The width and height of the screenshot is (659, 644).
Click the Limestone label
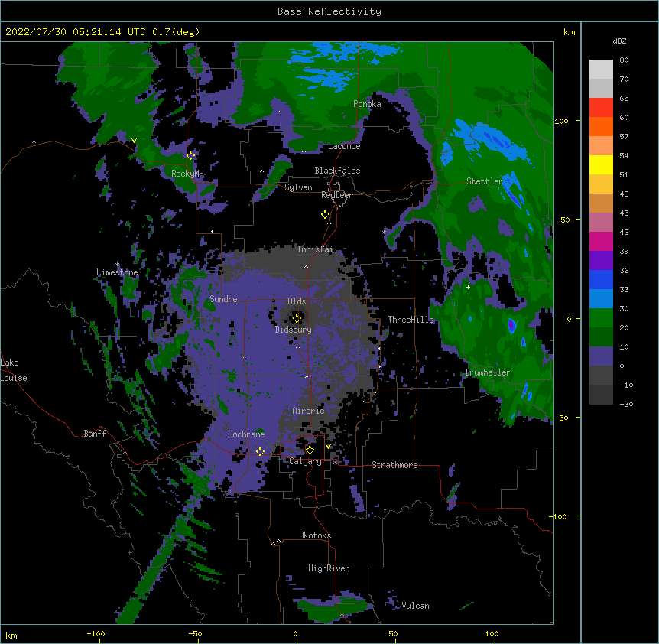click(x=117, y=272)
